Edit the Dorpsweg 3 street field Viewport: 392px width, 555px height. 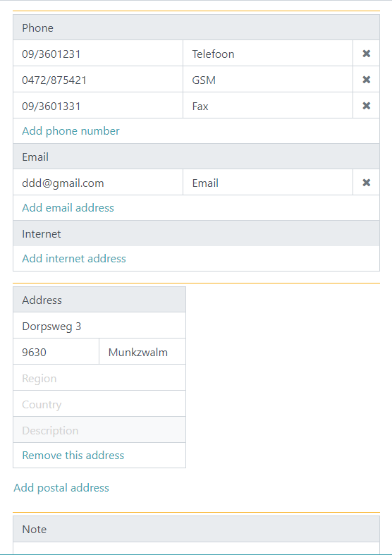99,326
